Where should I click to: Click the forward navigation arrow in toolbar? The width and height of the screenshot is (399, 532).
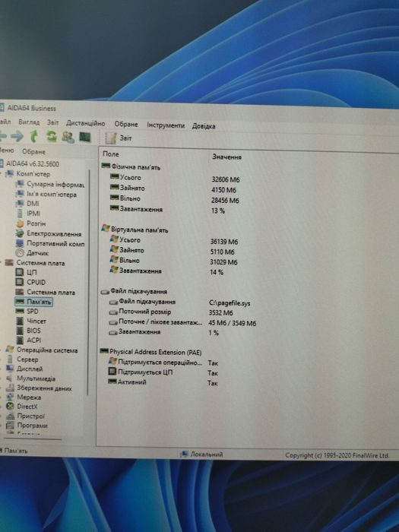[17, 136]
